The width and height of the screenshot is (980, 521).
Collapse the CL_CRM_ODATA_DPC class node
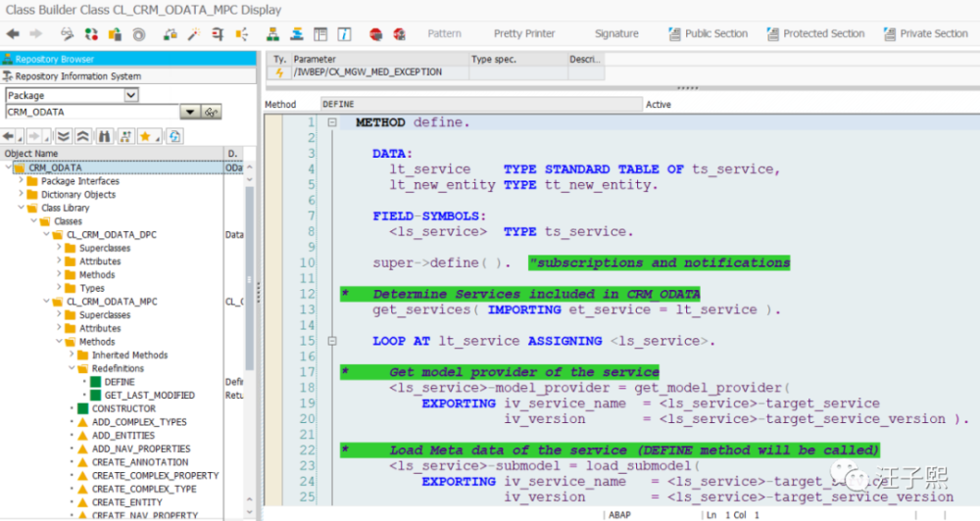46,235
